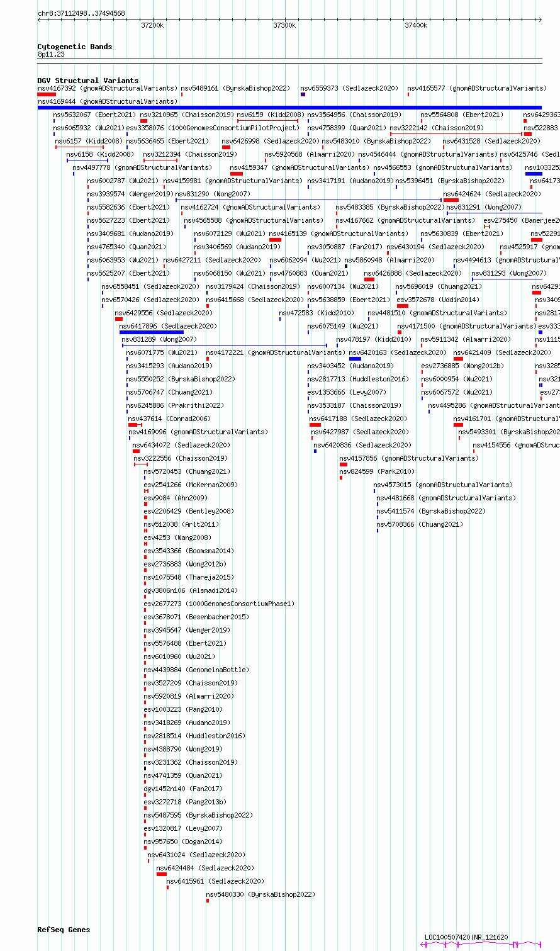Open nsv6245886 Prakrithi2022 entry
Viewport: 560px width, 951px height.
click(175, 405)
